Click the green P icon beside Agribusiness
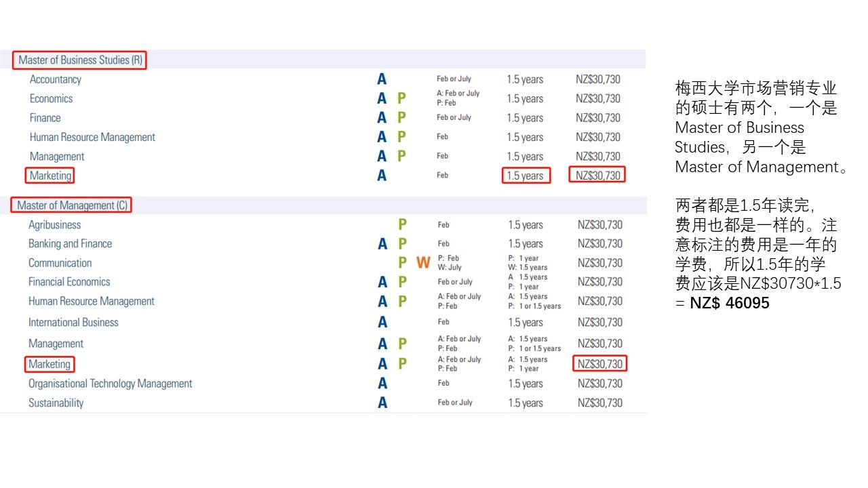 coord(402,225)
